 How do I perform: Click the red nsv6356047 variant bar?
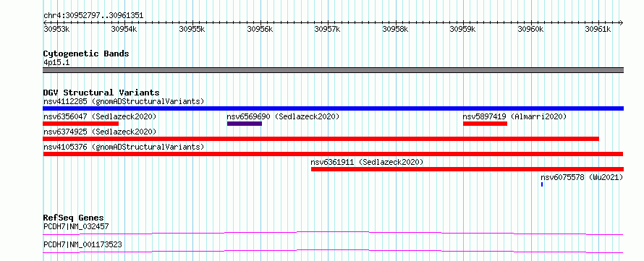pos(81,124)
